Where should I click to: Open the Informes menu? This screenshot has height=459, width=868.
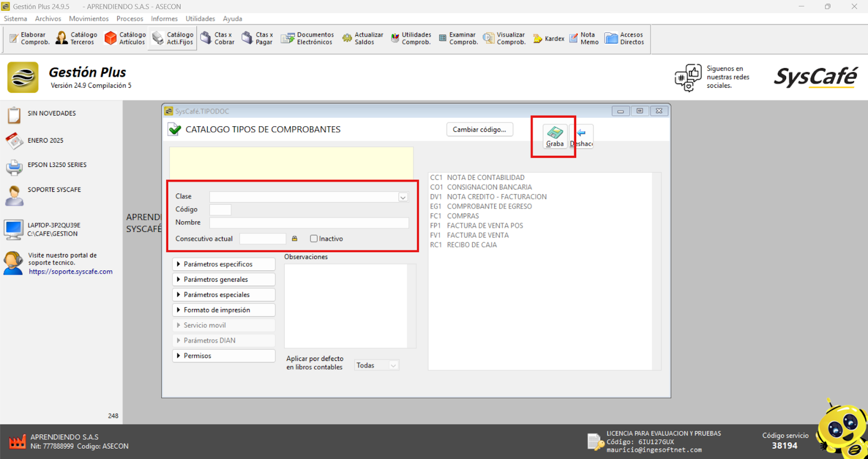[x=164, y=18]
